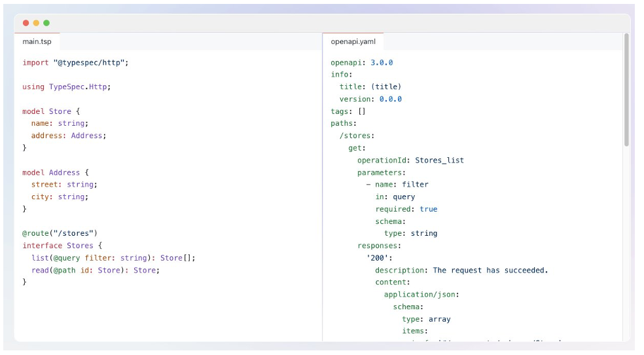Screen dimensions: 644x355
Task: Click the 'application/json:' content type line
Action: tap(421, 295)
